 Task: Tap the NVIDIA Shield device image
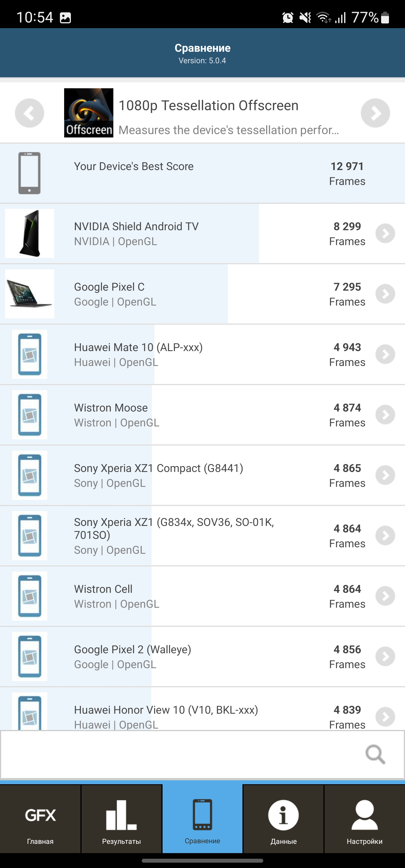pyautogui.click(x=30, y=234)
